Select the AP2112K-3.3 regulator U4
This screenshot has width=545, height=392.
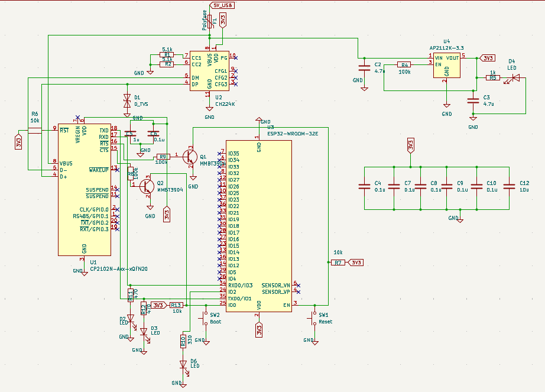click(447, 65)
